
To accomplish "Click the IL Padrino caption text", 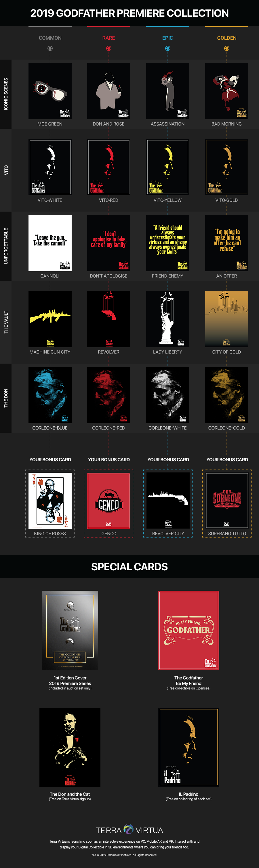I will click(188, 794).
